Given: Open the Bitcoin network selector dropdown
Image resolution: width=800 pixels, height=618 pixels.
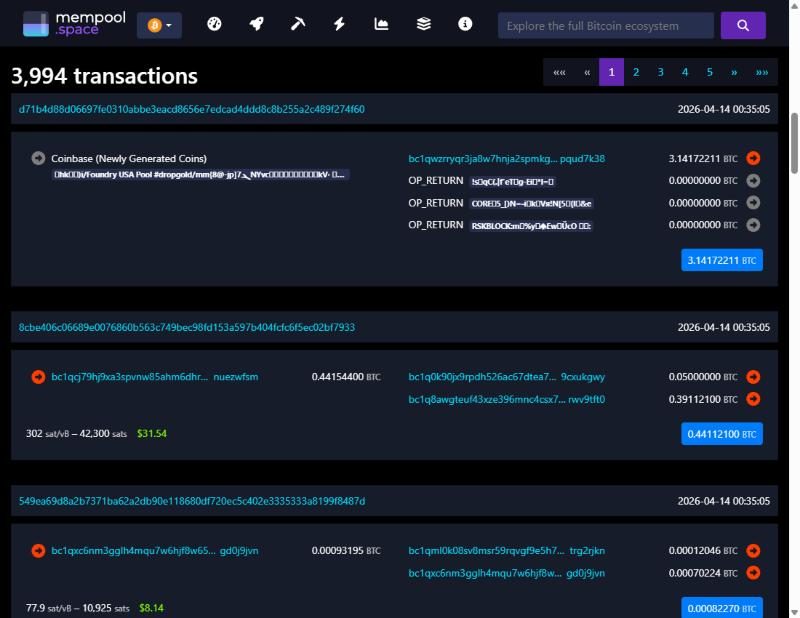Looking at the screenshot, I should tap(159, 25).
